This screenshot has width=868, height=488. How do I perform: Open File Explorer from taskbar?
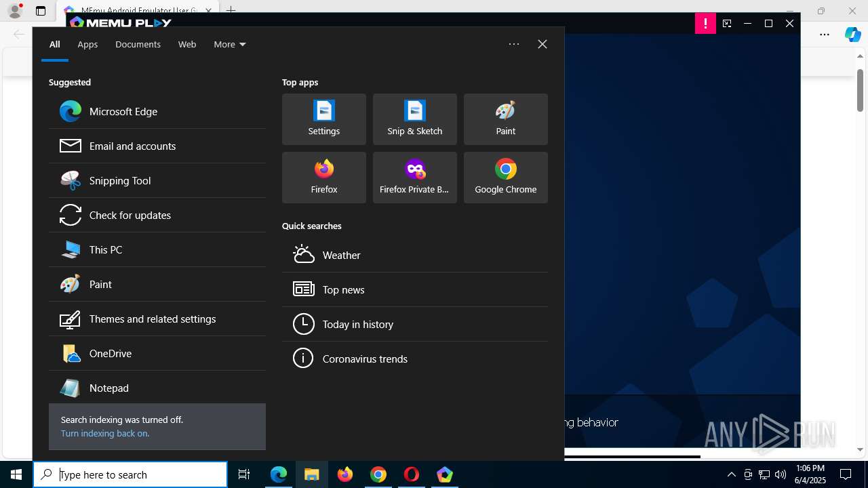(x=312, y=474)
